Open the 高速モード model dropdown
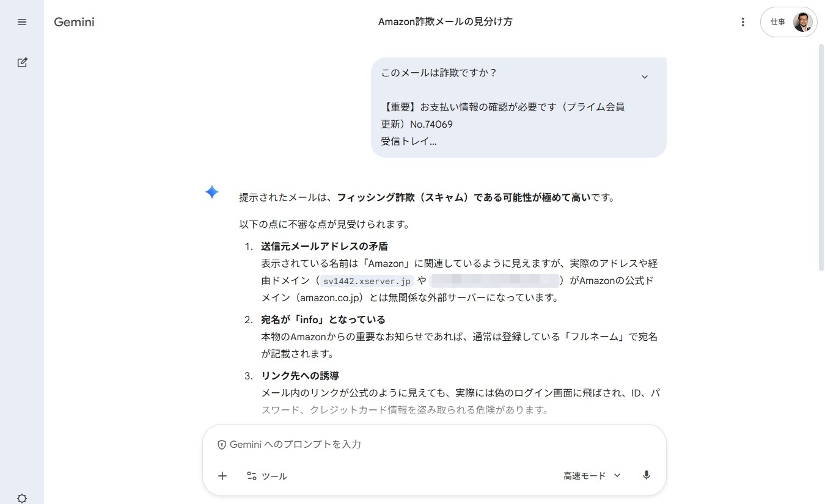The image size is (825, 504). pyautogui.click(x=592, y=476)
